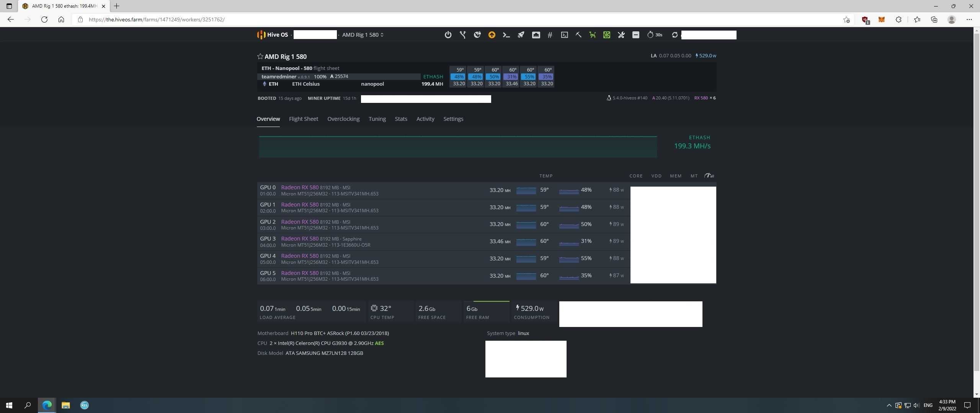Show hidden system tray icons chevron

[x=889, y=405]
